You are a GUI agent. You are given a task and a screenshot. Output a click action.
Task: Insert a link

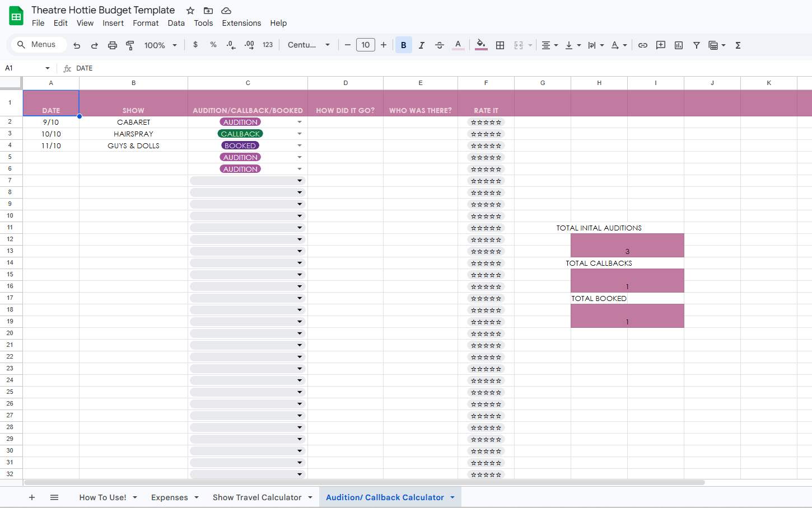643,45
